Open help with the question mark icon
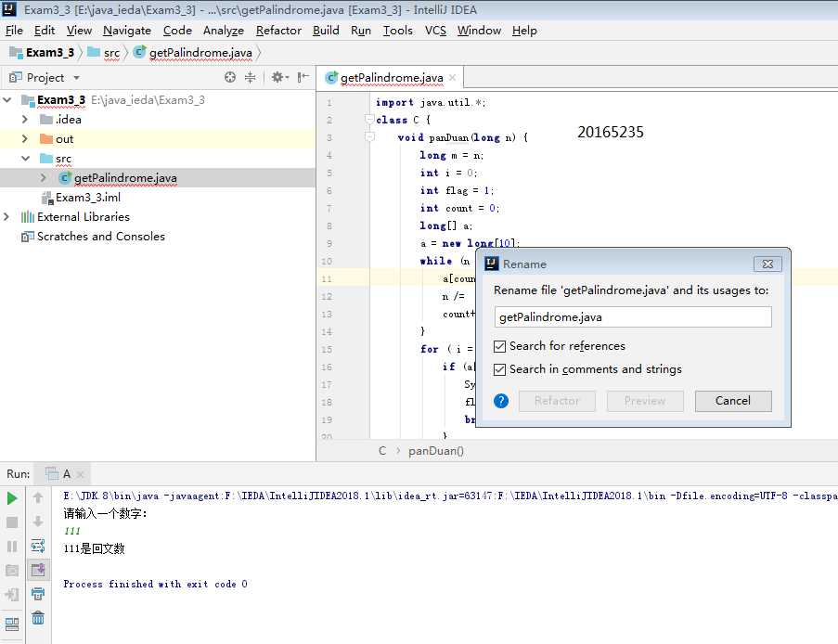Viewport: 838px width, 644px height. [501, 401]
